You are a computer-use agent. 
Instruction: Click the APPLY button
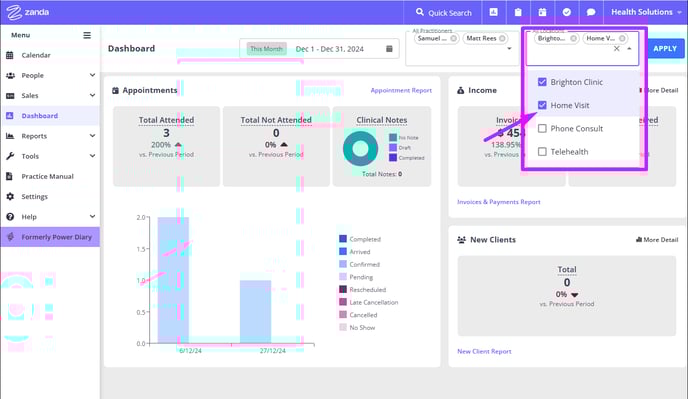[665, 49]
